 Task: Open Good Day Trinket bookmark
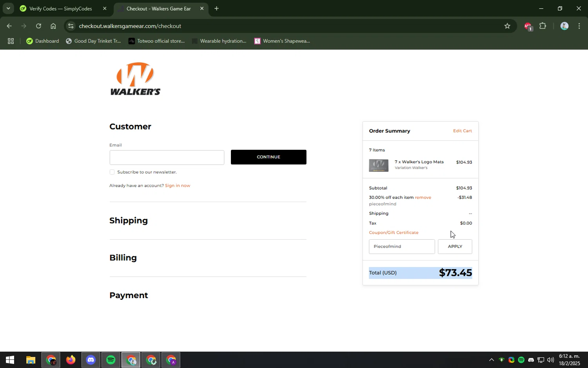tap(93, 41)
